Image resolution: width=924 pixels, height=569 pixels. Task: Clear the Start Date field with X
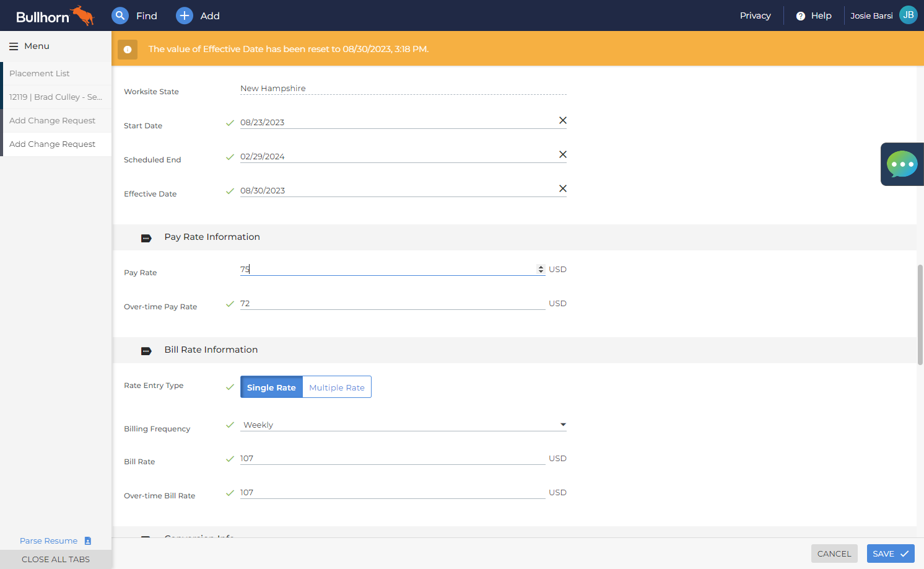pos(563,120)
